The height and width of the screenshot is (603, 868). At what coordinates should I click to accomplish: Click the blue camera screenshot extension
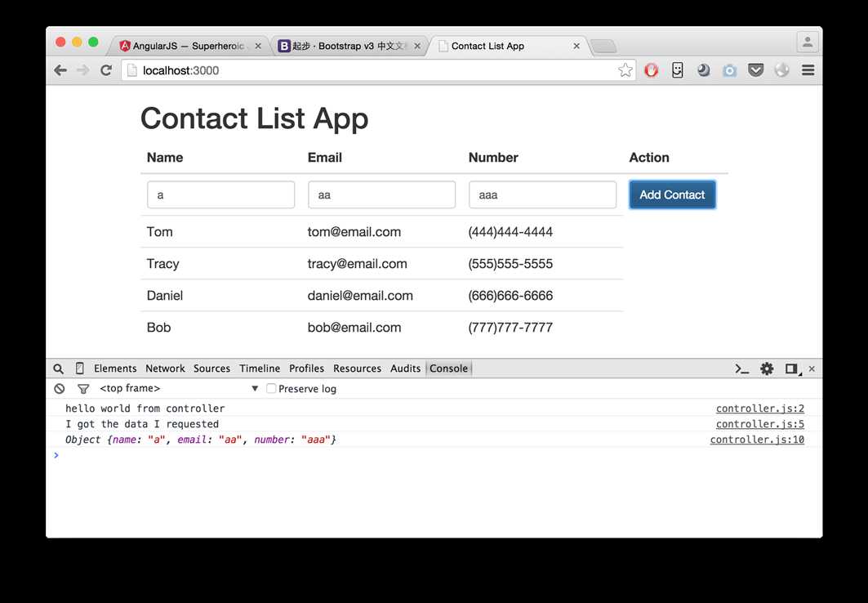tap(730, 70)
